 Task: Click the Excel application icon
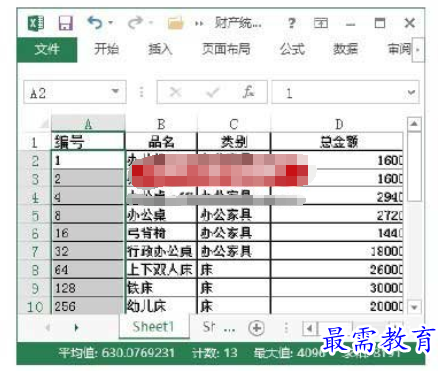pyautogui.click(x=35, y=23)
